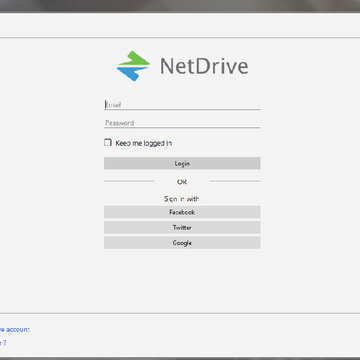Click the 'Sign in with' label
This screenshot has width=360, height=360.
[x=182, y=199]
